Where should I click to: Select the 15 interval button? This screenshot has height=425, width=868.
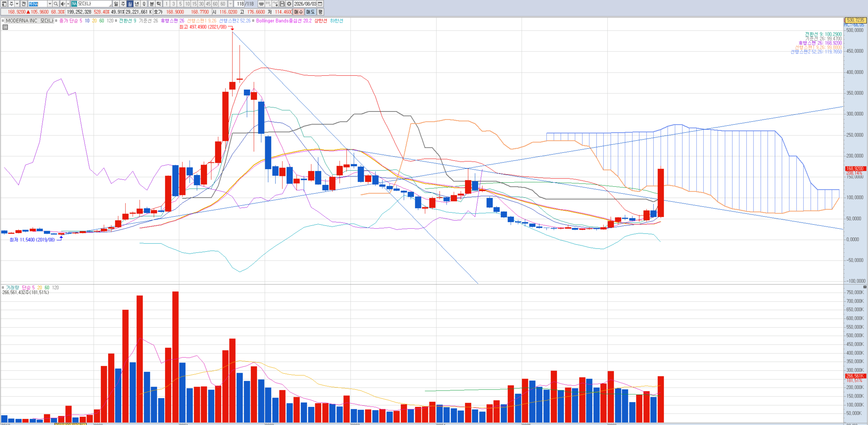[194, 4]
